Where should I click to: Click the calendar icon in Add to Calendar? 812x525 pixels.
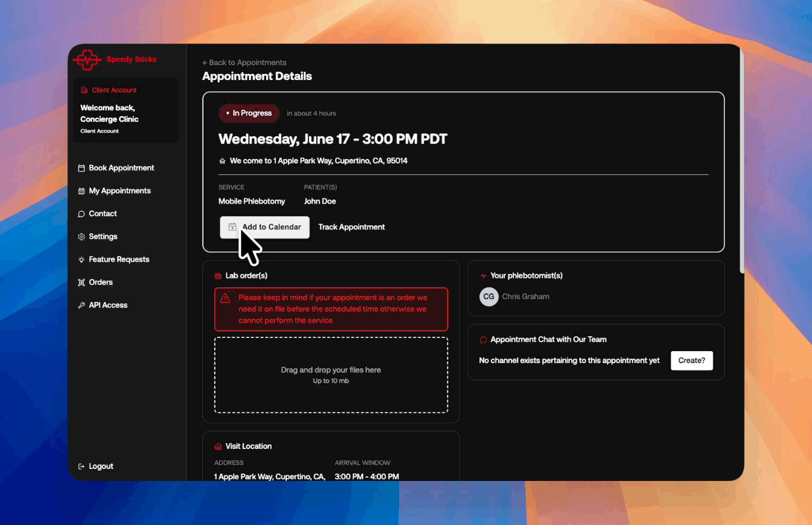click(x=232, y=227)
